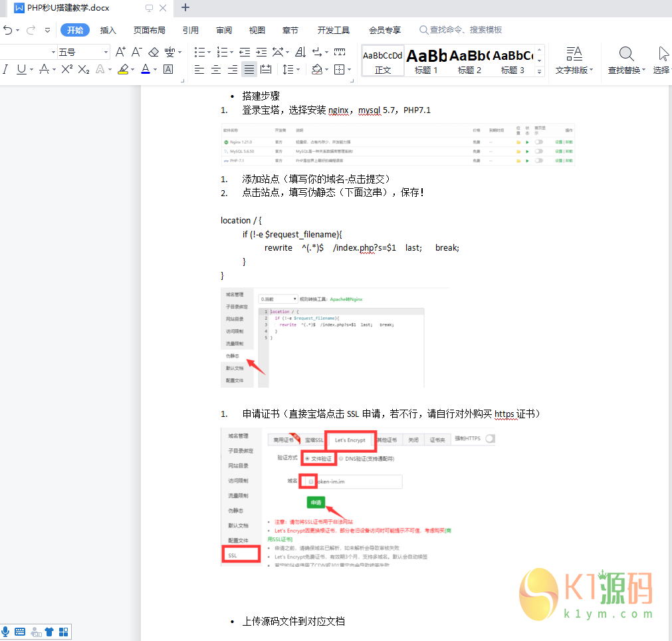Apply subscript formatting
The image size is (672, 641).
point(84,69)
